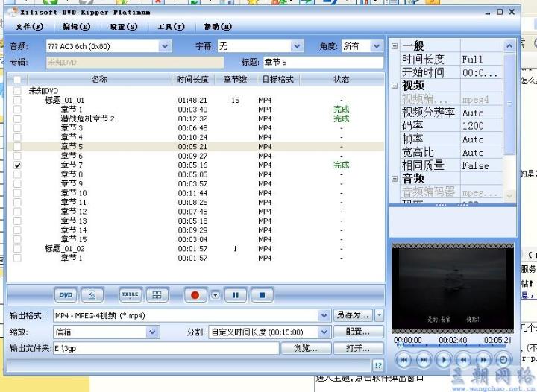Open the 输出格式 output format dropdown

coord(324,315)
